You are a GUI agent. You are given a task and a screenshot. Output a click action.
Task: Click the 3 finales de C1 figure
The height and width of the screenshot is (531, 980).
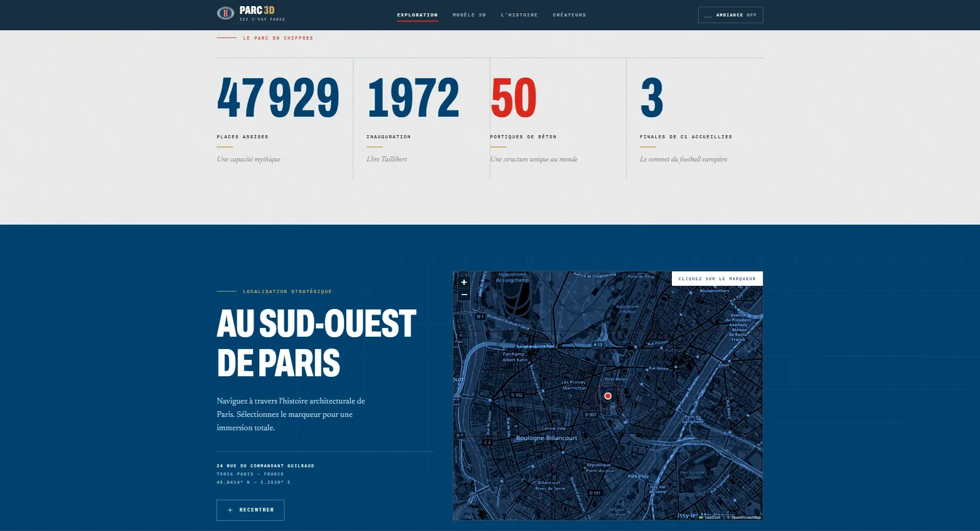click(652, 97)
